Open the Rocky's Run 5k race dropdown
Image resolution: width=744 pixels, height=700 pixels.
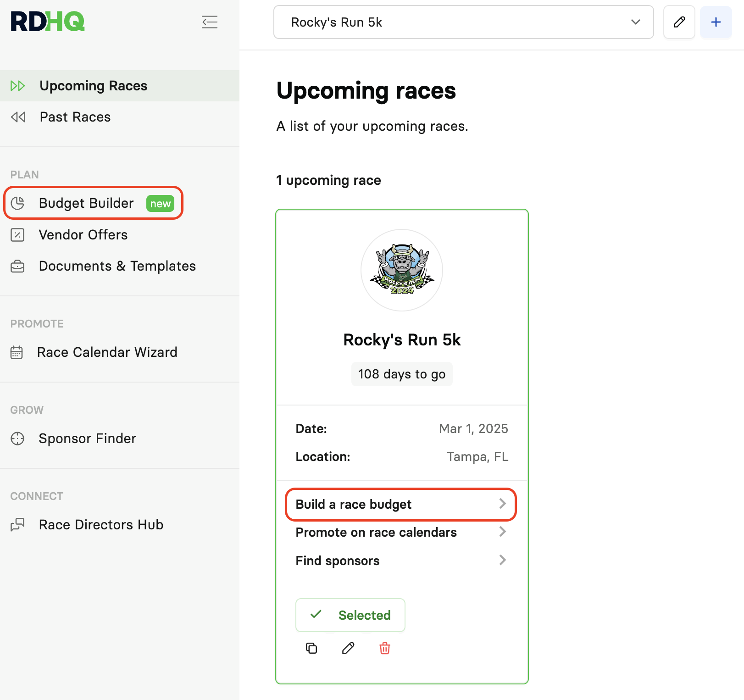pos(463,22)
